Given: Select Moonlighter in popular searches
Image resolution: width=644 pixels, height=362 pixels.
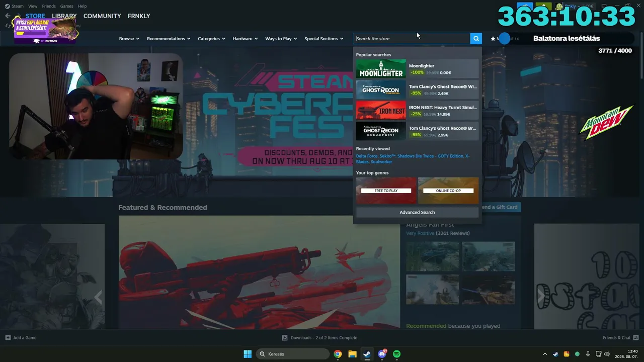Looking at the screenshot, I should point(417,69).
